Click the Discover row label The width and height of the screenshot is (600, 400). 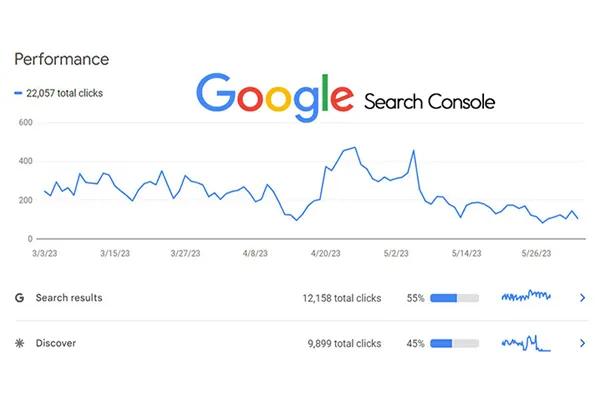pos(56,343)
